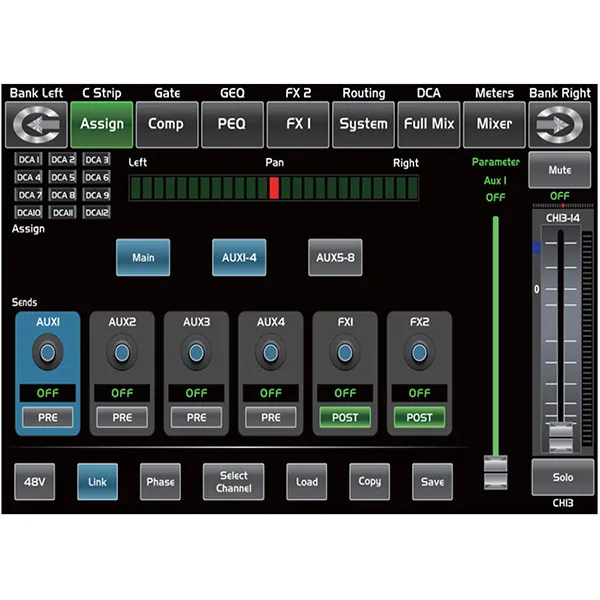
Task: Click the Bank Left arrow icon
Action: pos(35,124)
